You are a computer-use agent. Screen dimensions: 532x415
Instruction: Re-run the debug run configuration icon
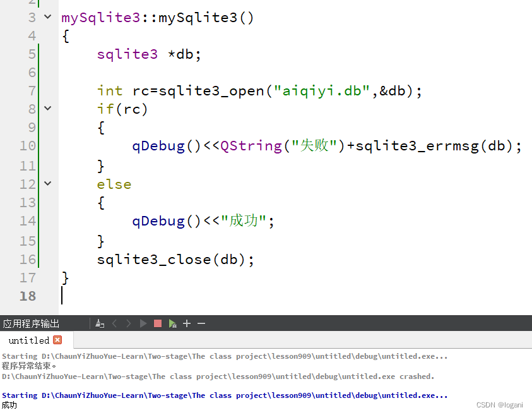coord(173,323)
